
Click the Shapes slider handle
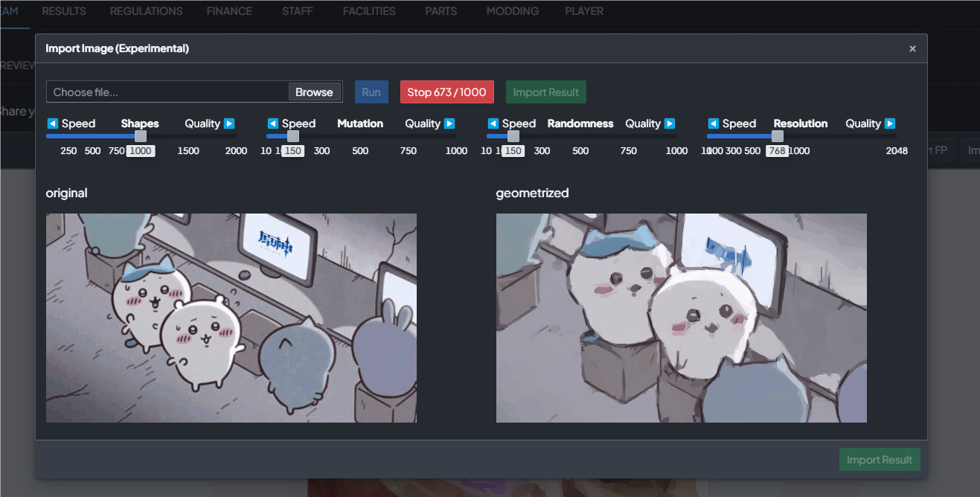141,136
